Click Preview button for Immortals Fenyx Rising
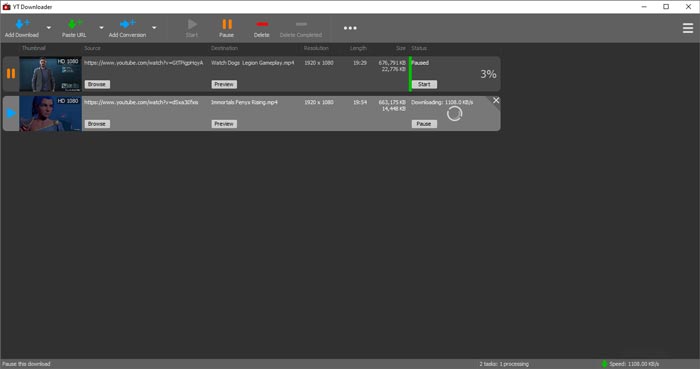Screen dimensions: 700x369 [x=224, y=124]
